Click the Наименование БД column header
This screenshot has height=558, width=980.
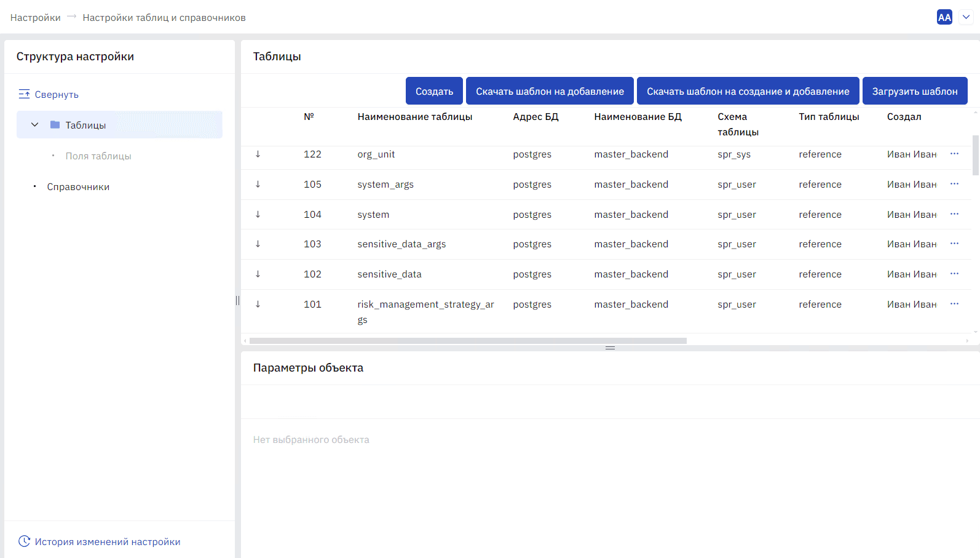point(638,117)
